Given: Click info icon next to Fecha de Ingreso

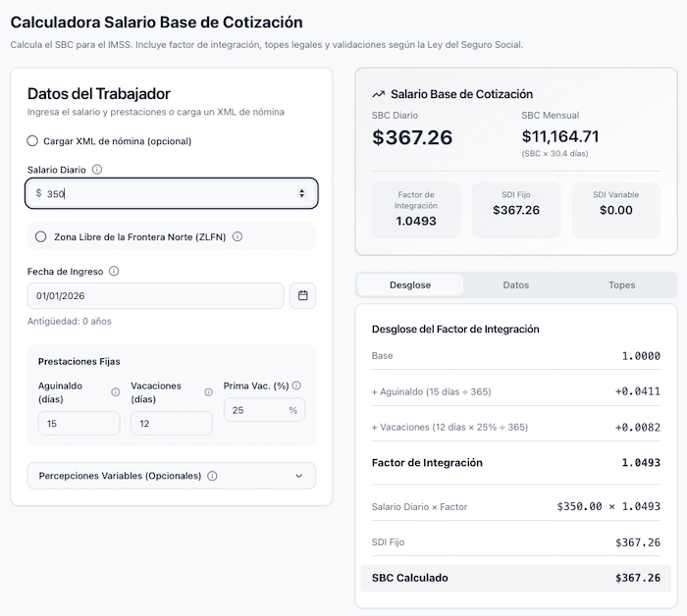Looking at the screenshot, I should pyautogui.click(x=114, y=272).
